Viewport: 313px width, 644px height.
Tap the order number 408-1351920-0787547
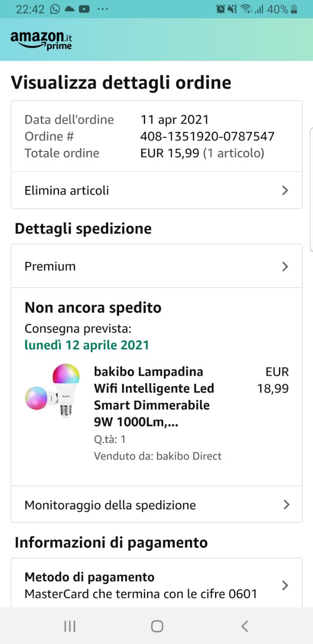click(207, 136)
